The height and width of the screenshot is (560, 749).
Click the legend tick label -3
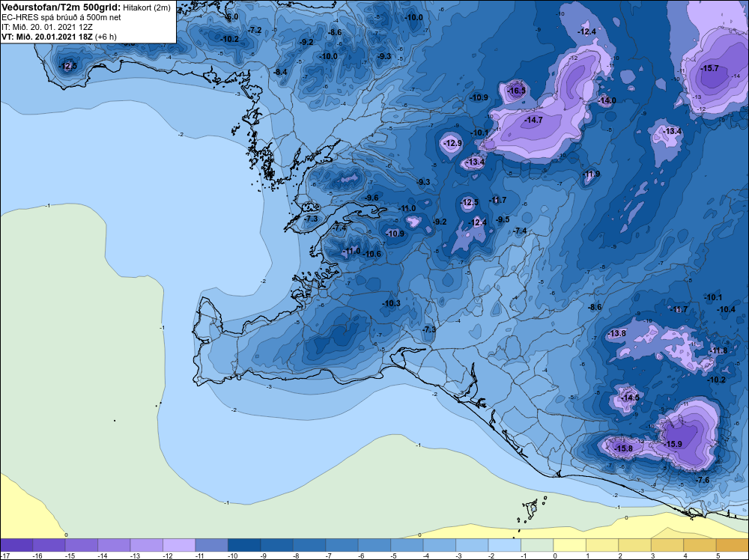(x=459, y=556)
